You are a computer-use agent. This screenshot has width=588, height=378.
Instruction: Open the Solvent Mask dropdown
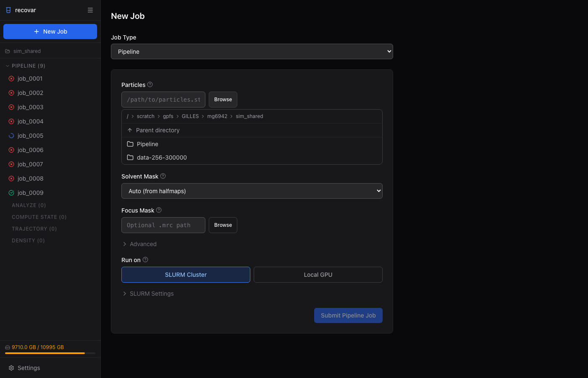pyautogui.click(x=252, y=191)
